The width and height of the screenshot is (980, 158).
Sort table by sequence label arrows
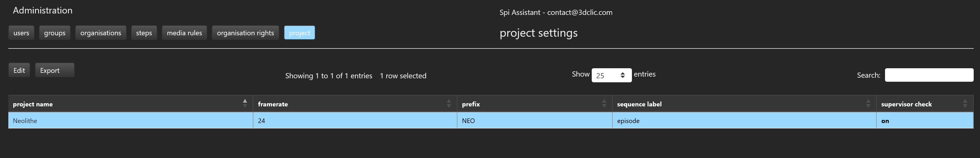[x=868, y=103]
